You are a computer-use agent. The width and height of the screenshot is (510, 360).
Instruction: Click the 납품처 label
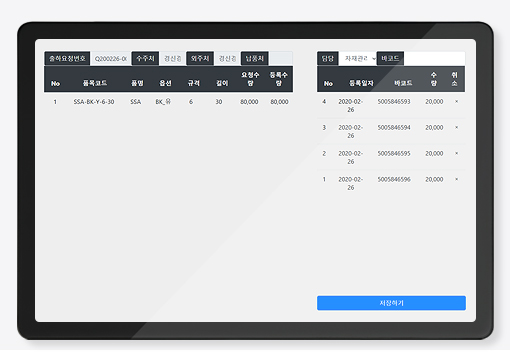click(255, 59)
